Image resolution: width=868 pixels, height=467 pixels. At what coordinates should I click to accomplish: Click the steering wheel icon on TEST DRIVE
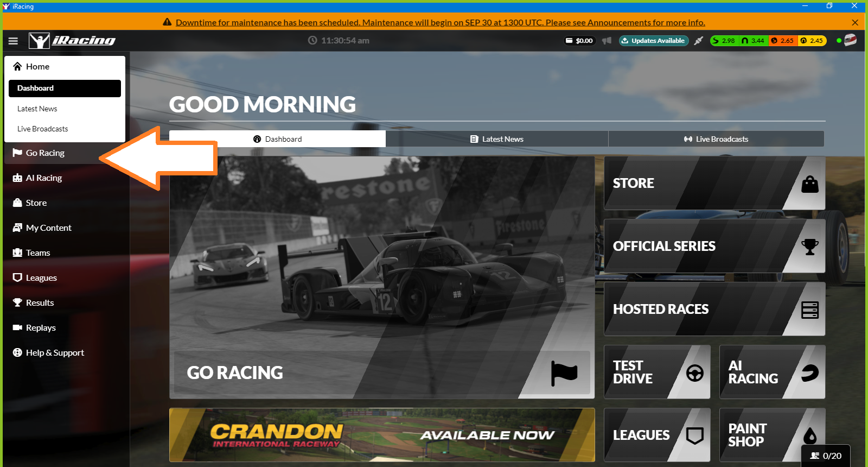pyautogui.click(x=695, y=373)
